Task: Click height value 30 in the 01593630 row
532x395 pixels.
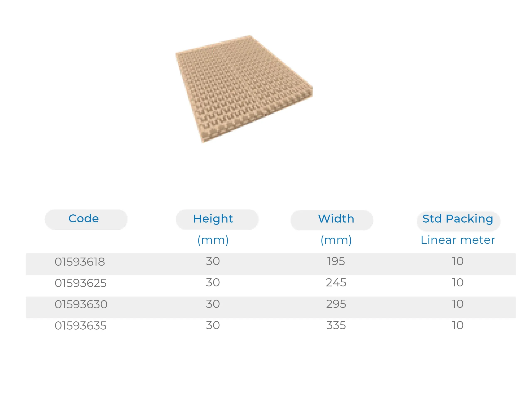Action: click(x=213, y=304)
